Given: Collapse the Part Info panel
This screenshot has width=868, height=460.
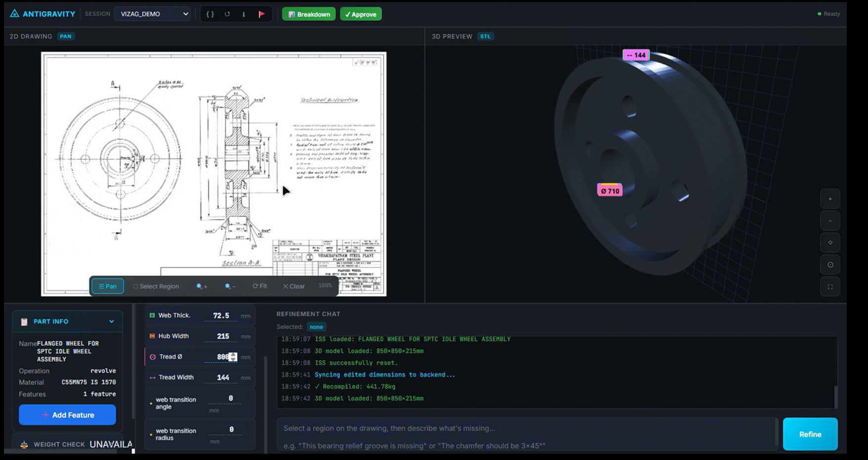Looking at the screenshot, I should click(x=112, y=322).
